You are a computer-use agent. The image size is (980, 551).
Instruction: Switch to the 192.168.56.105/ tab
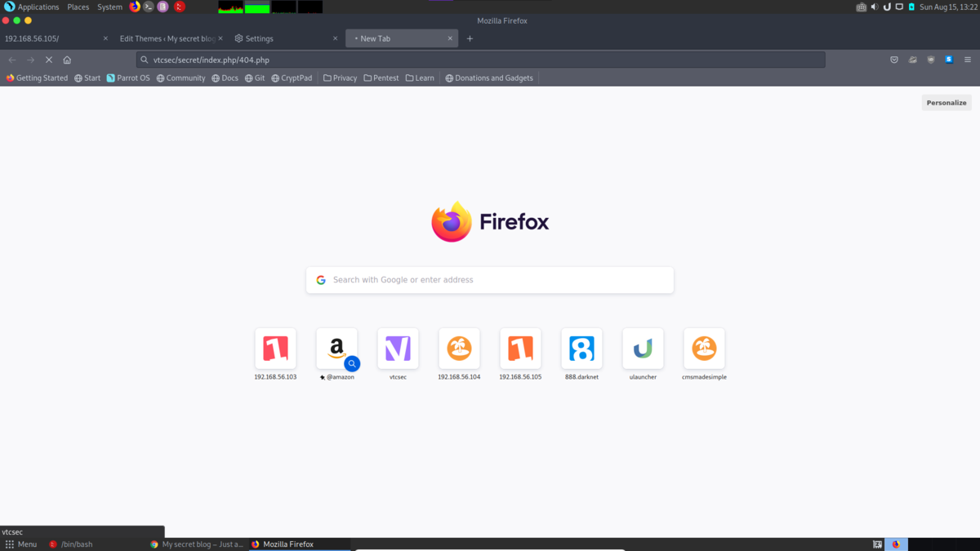coord(57,38)
